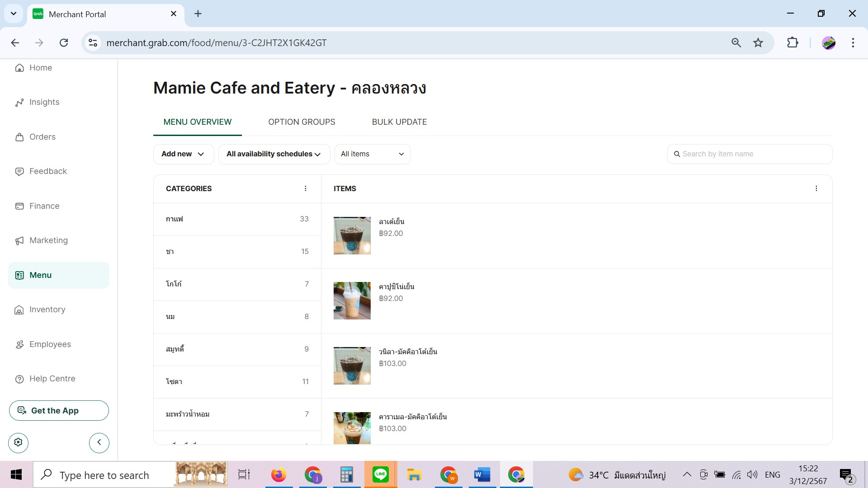868x488 pixels.
Task: Open notification center icon
Action: [x=846, y=475]
